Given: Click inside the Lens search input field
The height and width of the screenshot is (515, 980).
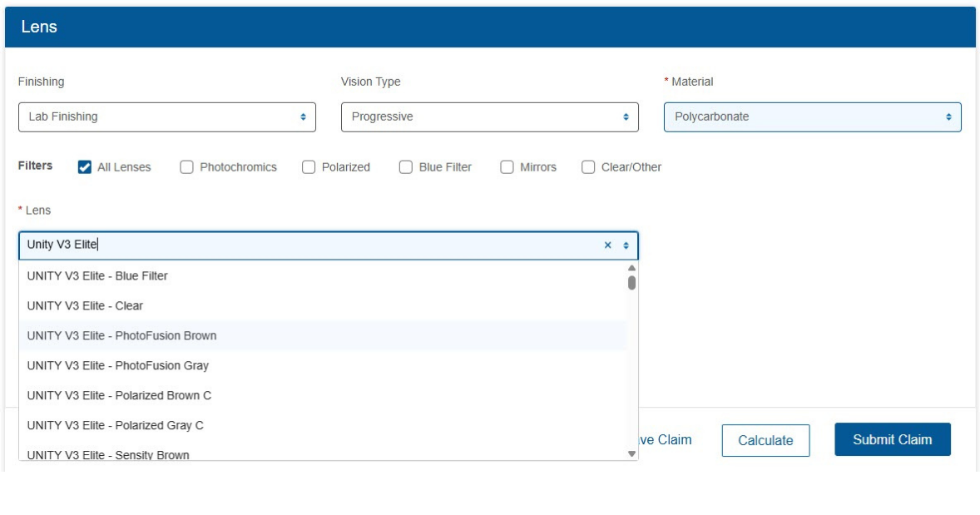Looking at the screenshot, I should click(x=308, y=245).
